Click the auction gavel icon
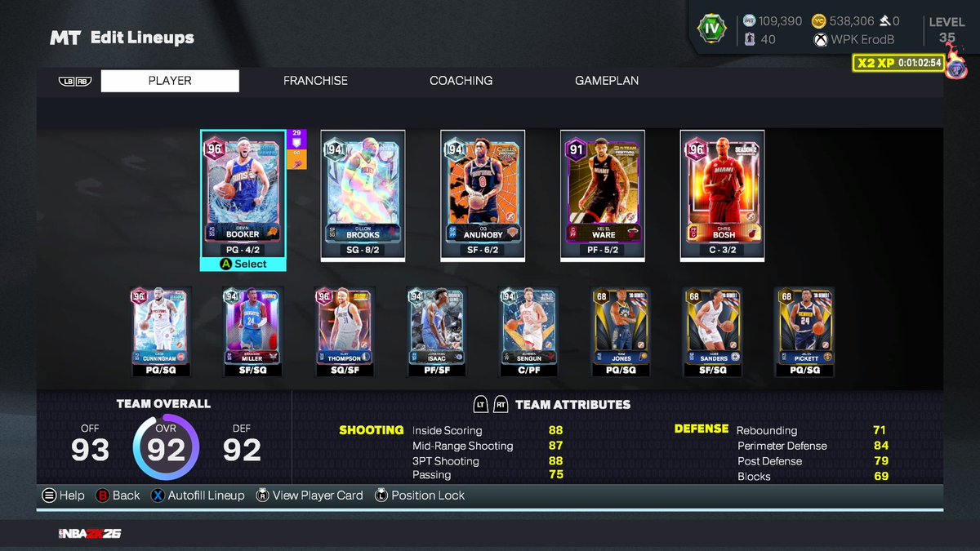The height and width of the screenshot is (551, 980). (x=884, y=21)
